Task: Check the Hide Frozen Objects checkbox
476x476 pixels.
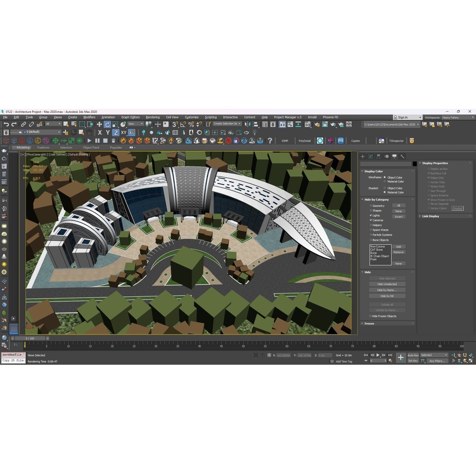Action: pos(370,316)
